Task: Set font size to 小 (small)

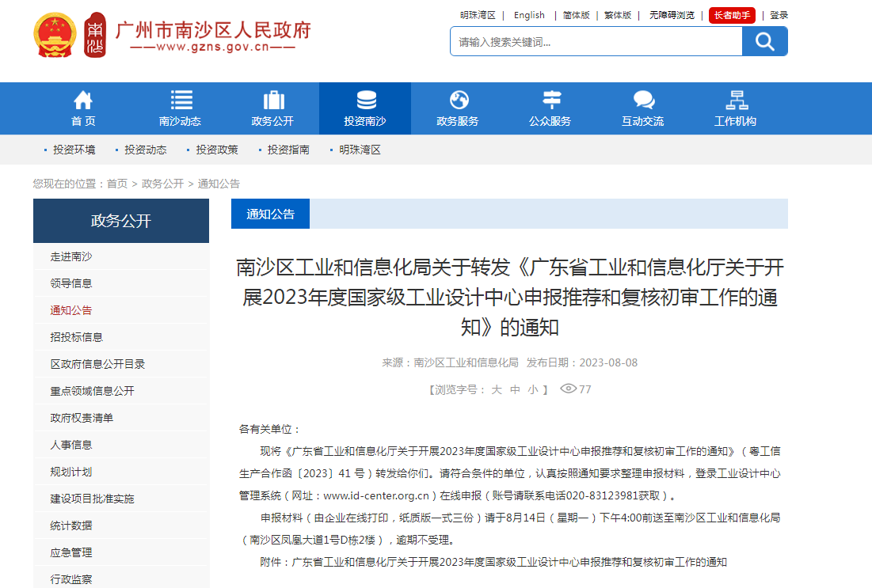Action: [533, 389]
